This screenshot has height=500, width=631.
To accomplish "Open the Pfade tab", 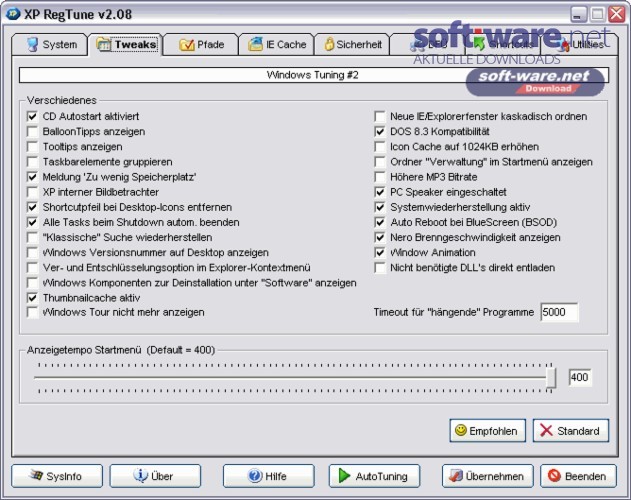I will tap(200, 44).
